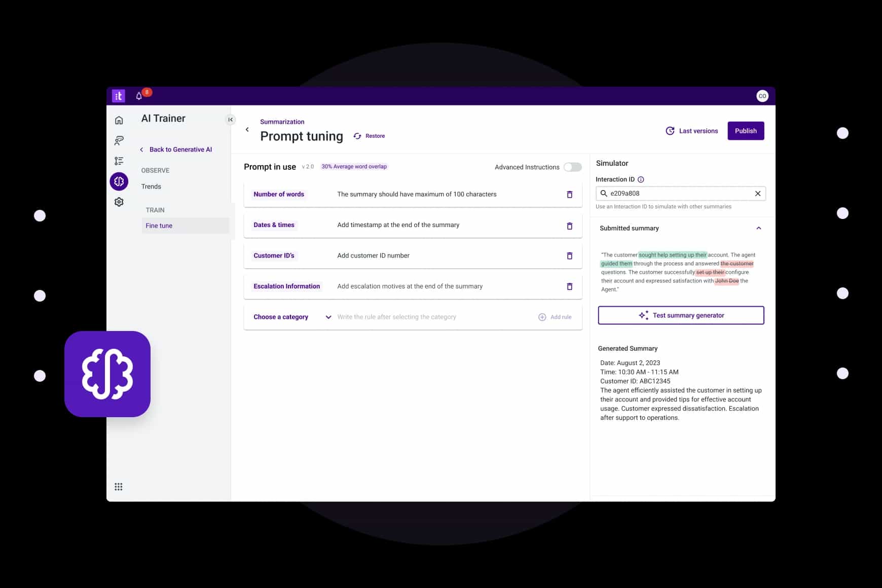
Task: Open the AI Trainer brain icon
Action: pos(119,181)
